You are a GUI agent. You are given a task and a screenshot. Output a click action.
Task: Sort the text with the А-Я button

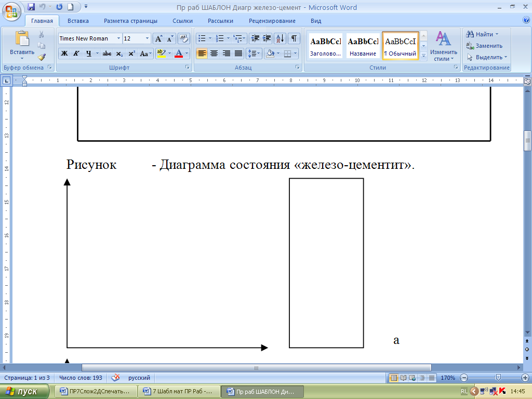click(280, 38)
